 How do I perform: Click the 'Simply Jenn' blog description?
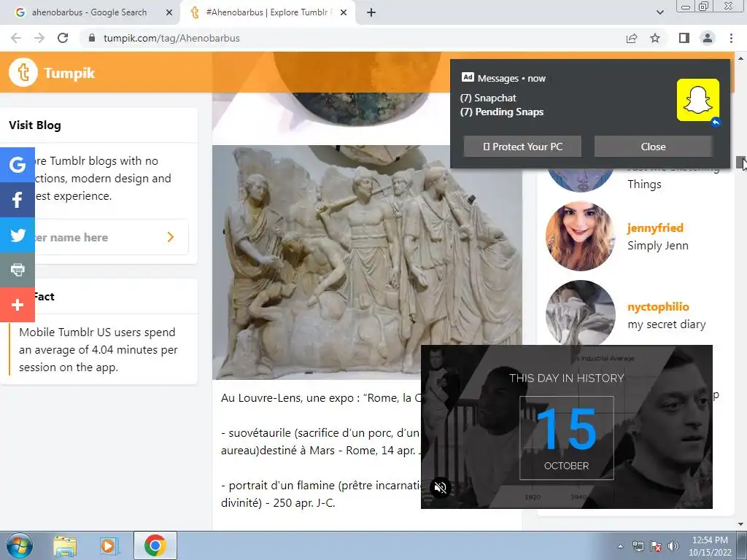pos(658,246)
